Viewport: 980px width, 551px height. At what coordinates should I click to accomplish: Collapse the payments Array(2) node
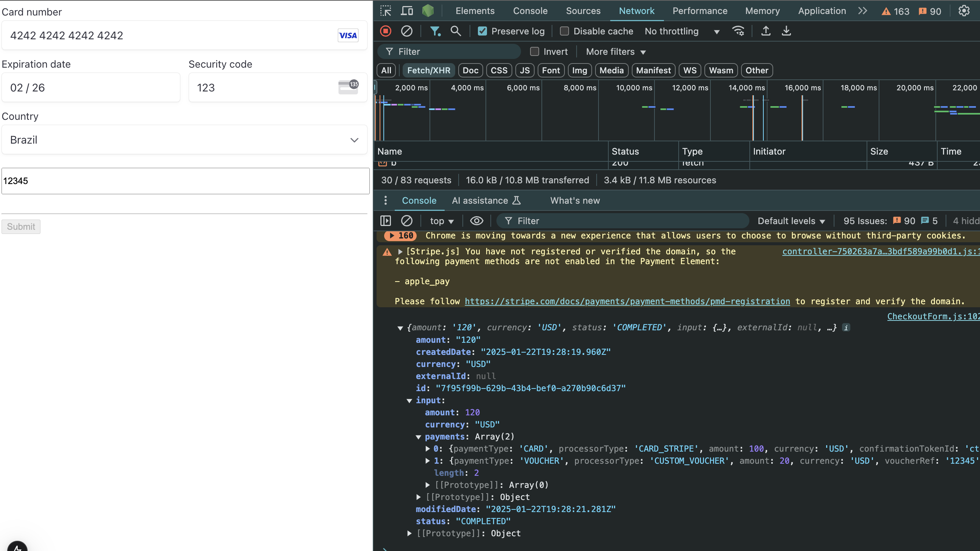[x=419, y=437]
